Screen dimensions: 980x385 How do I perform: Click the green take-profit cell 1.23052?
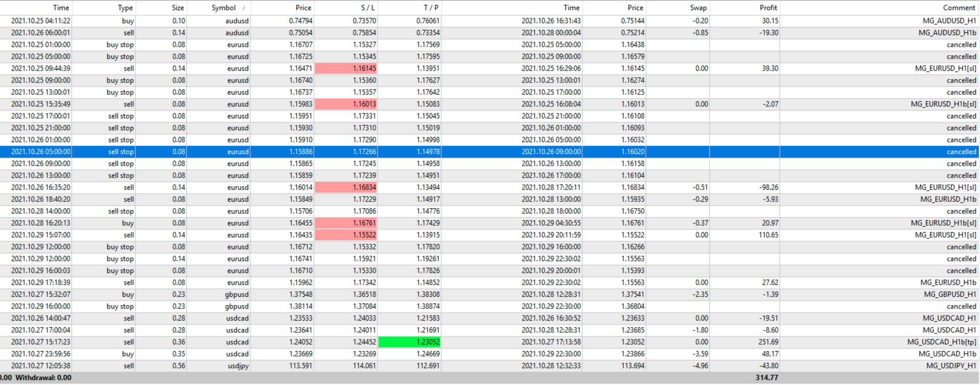pos(409,342)
